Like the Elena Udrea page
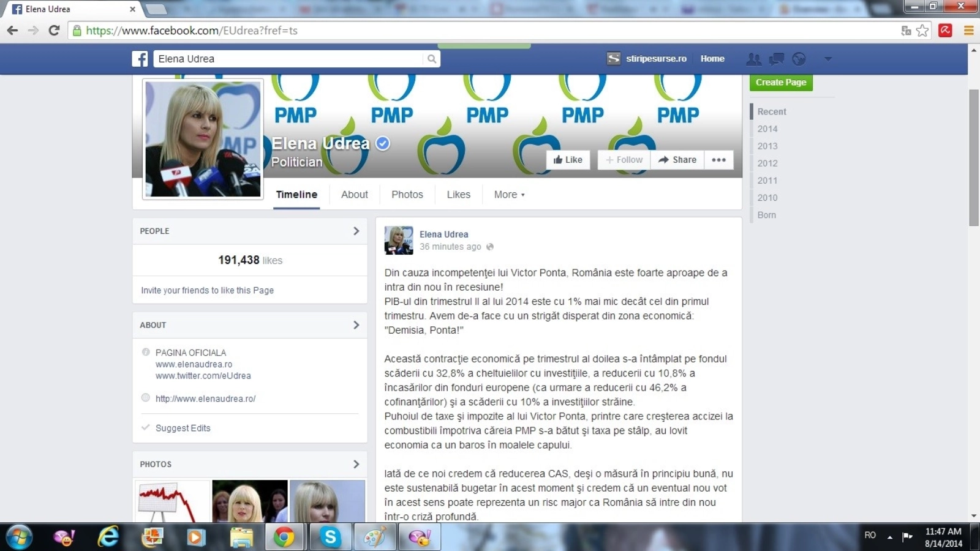980x551 pixels. [x=568, y=160]
